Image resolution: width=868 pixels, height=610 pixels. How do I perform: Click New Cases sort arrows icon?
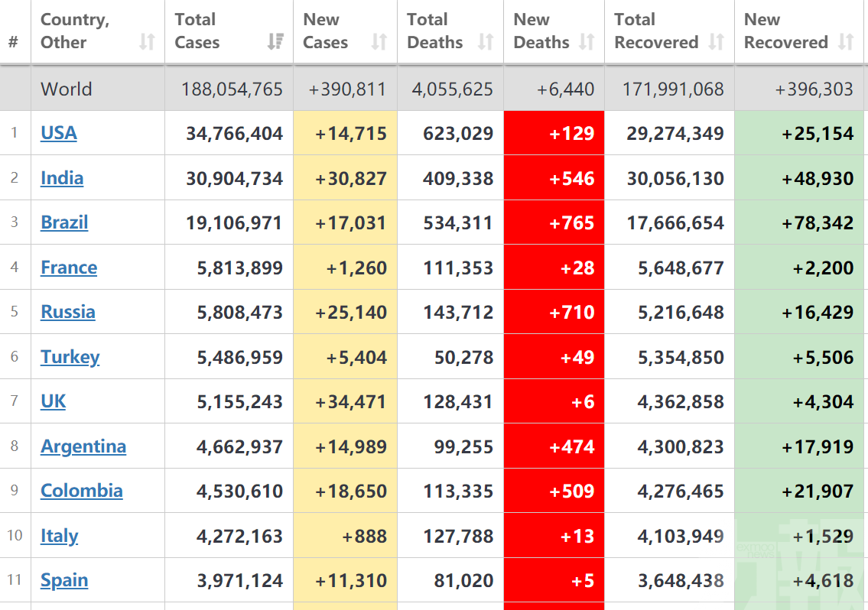click(x=379, y=41)
